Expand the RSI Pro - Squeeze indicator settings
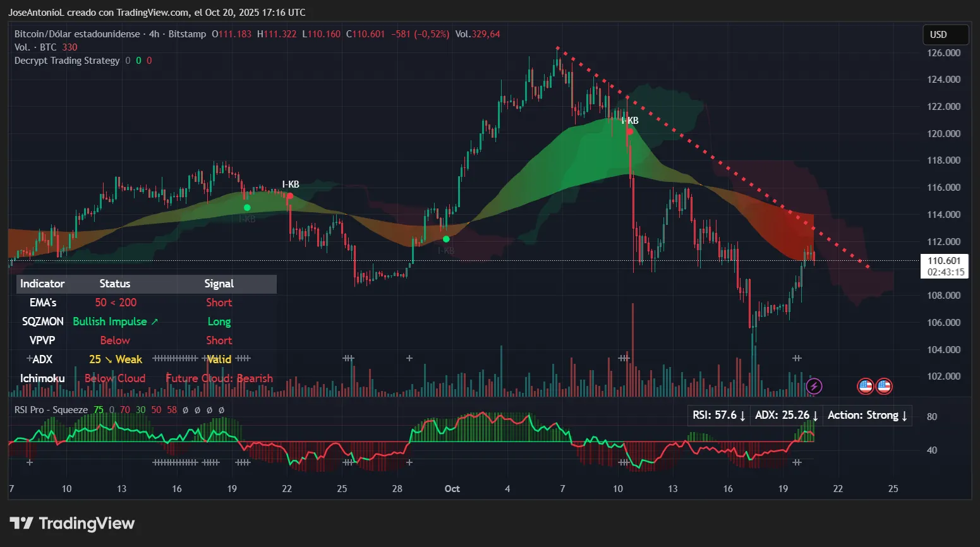The width and height of the screenshot is (980, 547). click(51, 409)
